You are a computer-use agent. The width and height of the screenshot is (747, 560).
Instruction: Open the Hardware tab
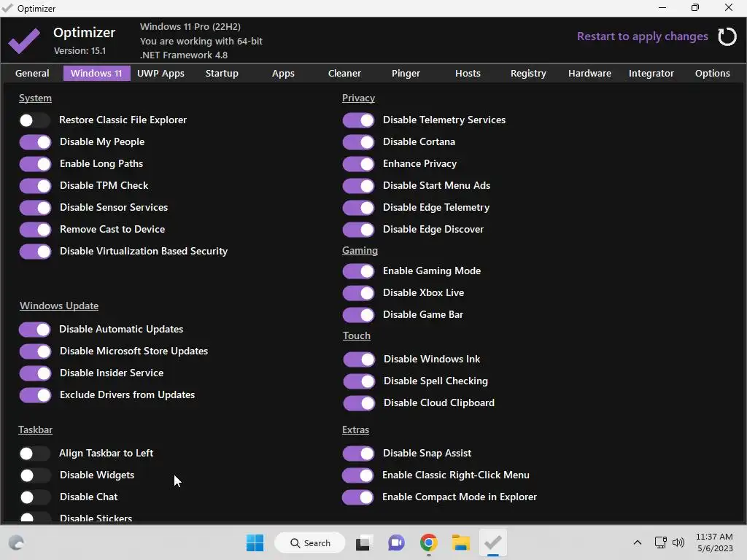[589, 74]
